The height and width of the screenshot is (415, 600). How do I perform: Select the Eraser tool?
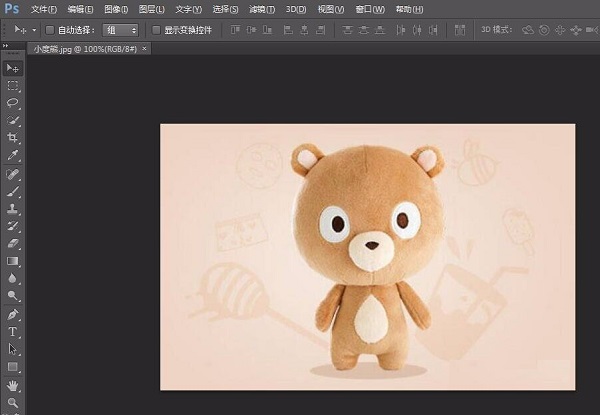point(13,243)
